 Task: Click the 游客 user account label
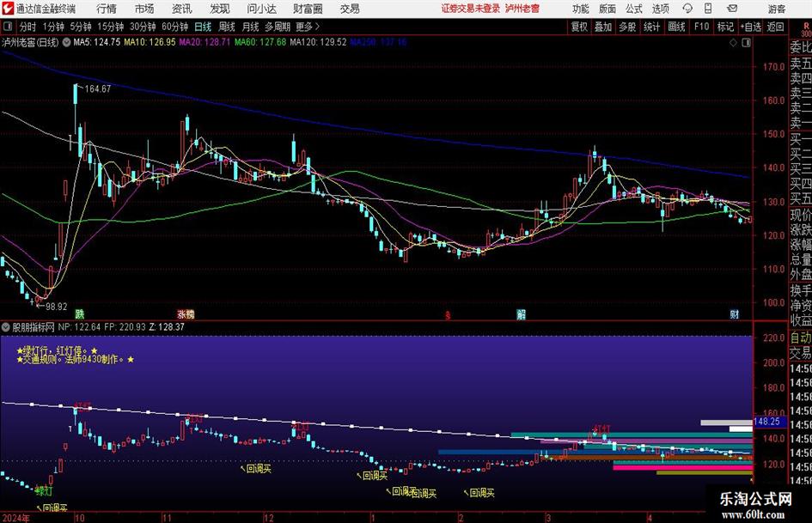(x=777, y=9)
